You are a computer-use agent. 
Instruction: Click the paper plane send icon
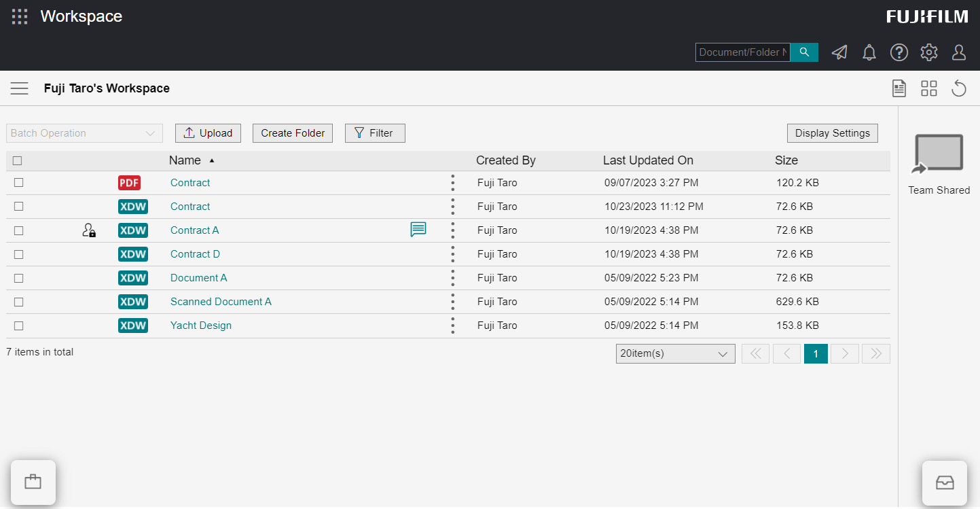[x=839, y=52]
